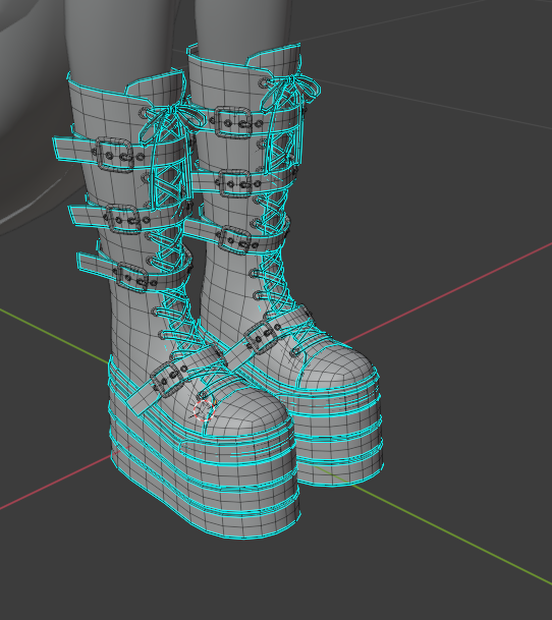The width and height of the screenshot is (552, 620).
Task: Select the platform sole of the rear boot
Action: pyautogui.click(x=340, y=435)
